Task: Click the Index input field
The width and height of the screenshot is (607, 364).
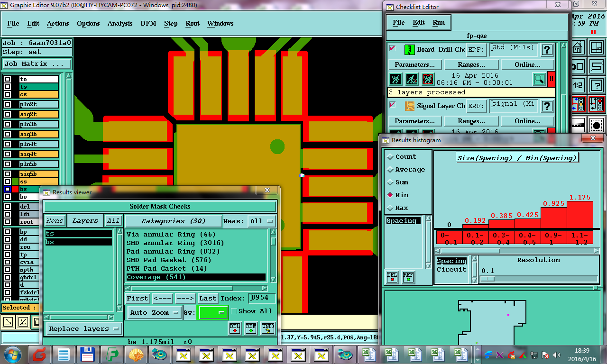Action: point(262,298)
